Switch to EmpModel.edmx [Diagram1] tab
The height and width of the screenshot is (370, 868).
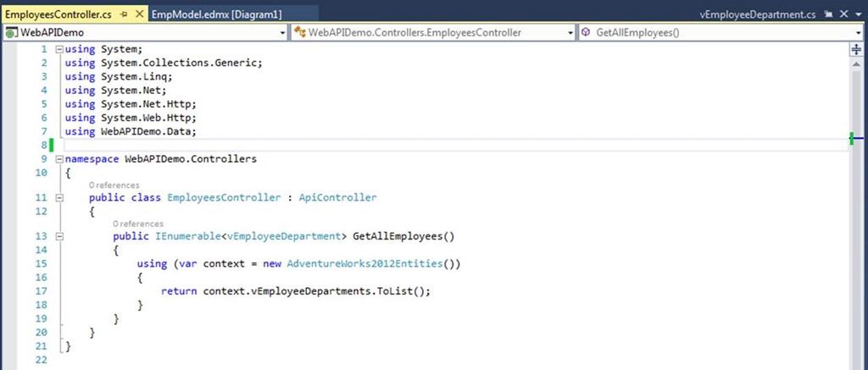click(216, 14)
